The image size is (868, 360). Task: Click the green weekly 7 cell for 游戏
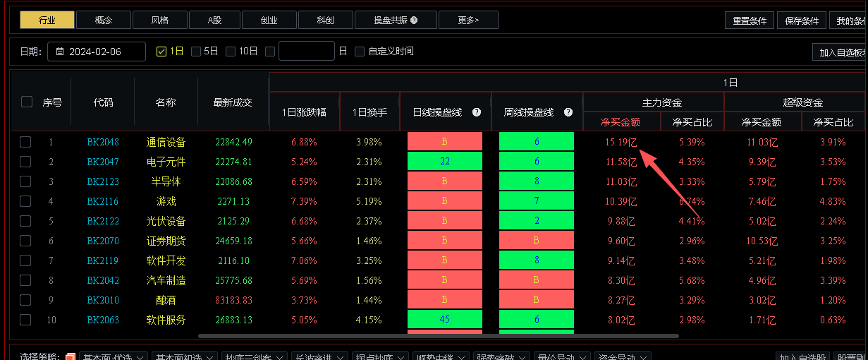click(x=537, y=201)
